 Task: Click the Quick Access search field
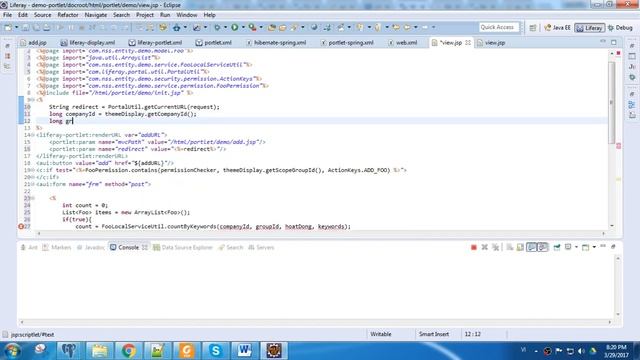point(498,27)
